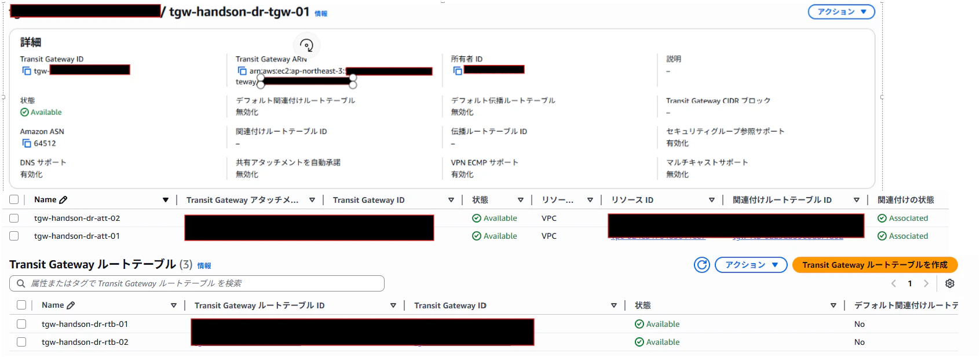This screenshot has height=357, width=980.
Task: Click Associated status for att-02
Action: [903, 218]
